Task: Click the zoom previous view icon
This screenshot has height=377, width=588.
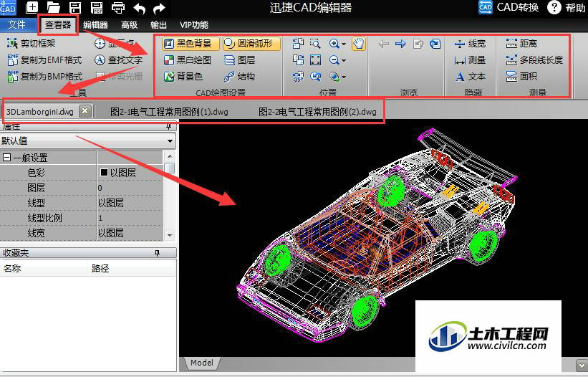Action: (x=315, y=77)
